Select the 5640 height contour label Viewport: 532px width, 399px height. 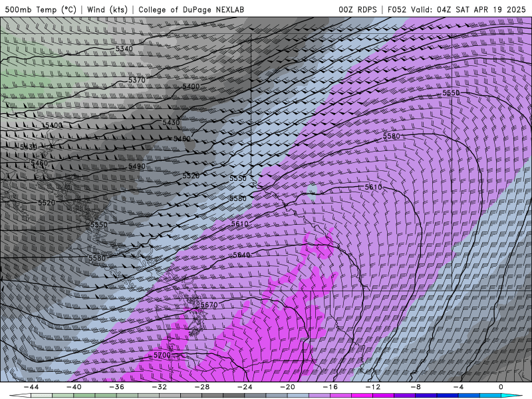(x=241, y=255)
